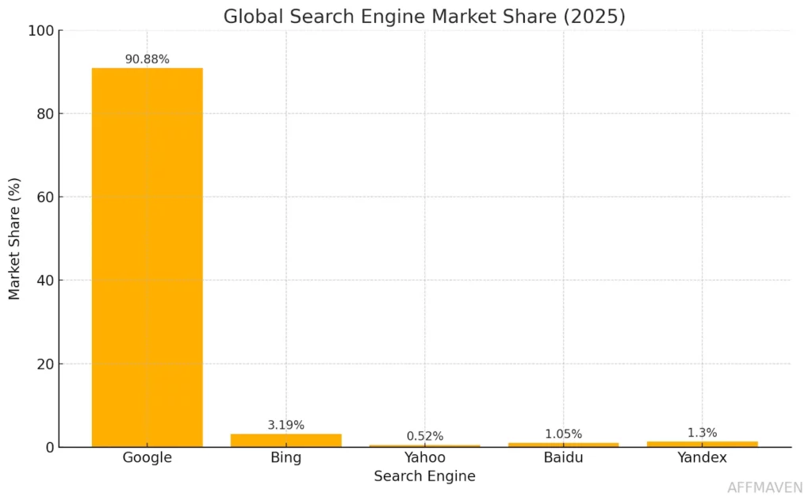Click the Bing bar
812x504 pixels.
pos(285,439)
